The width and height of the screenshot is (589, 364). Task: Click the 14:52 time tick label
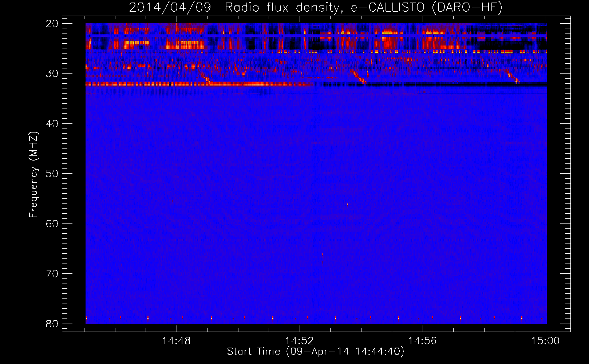(x=300, y=341)
